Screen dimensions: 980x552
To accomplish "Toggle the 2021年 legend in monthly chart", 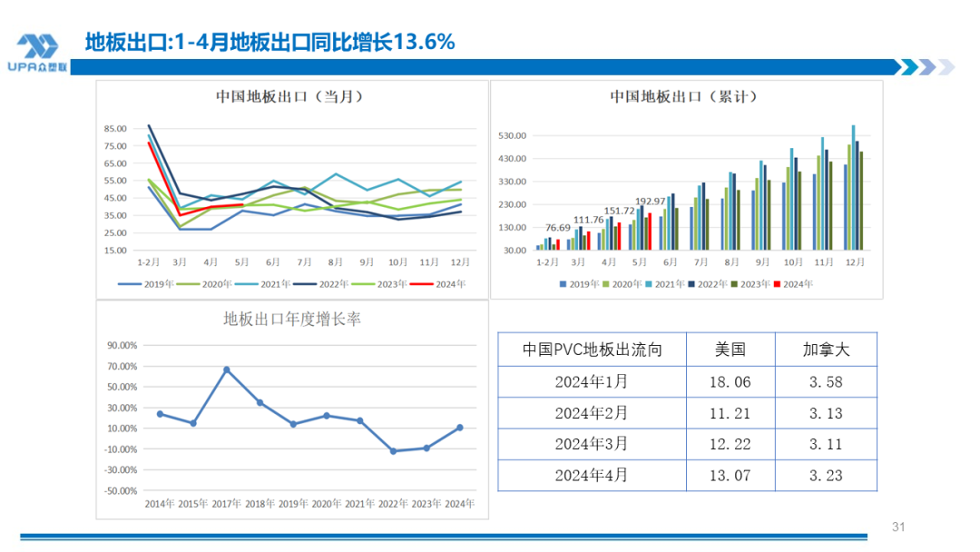I will [x=272, y=282].
